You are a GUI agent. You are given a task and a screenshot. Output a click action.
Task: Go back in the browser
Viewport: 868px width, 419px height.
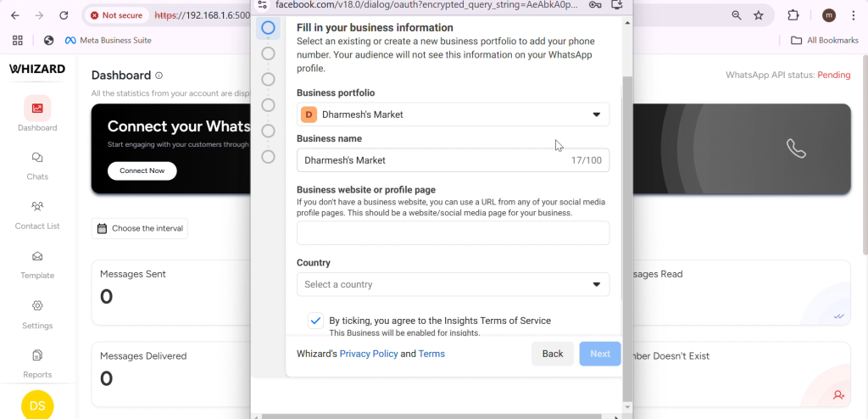15,15
